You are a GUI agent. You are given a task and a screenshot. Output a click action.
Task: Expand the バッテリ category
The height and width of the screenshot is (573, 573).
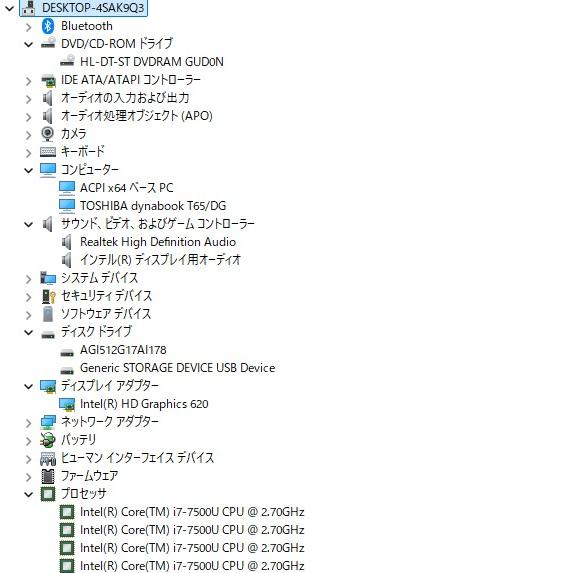29,441
